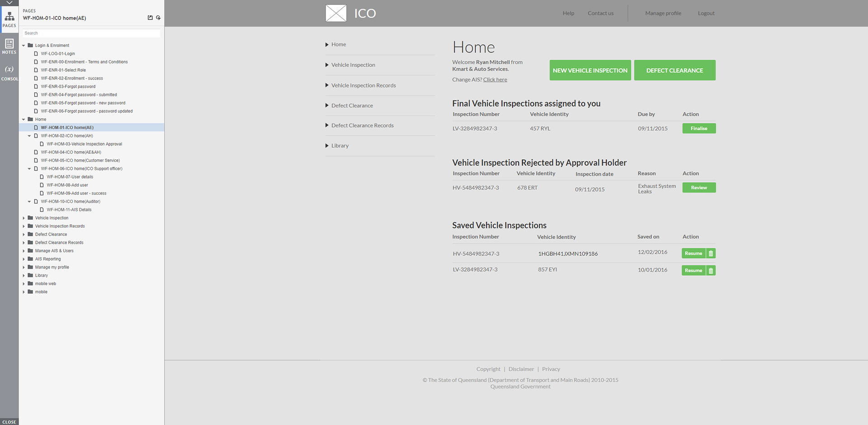This screenshot has width=868, height=425.
Task: Click the page tree Search field
Action: pyautogui.click(x=92, y=33)
